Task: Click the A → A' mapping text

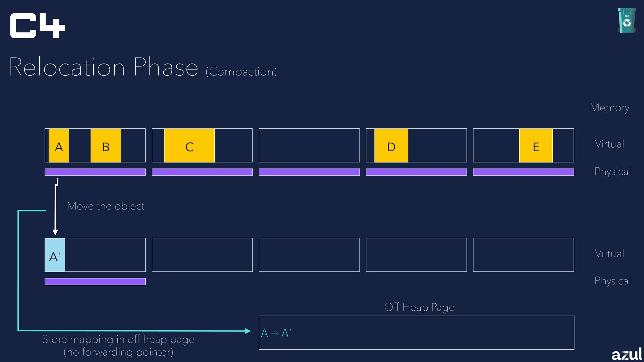Action: [276, 333]
